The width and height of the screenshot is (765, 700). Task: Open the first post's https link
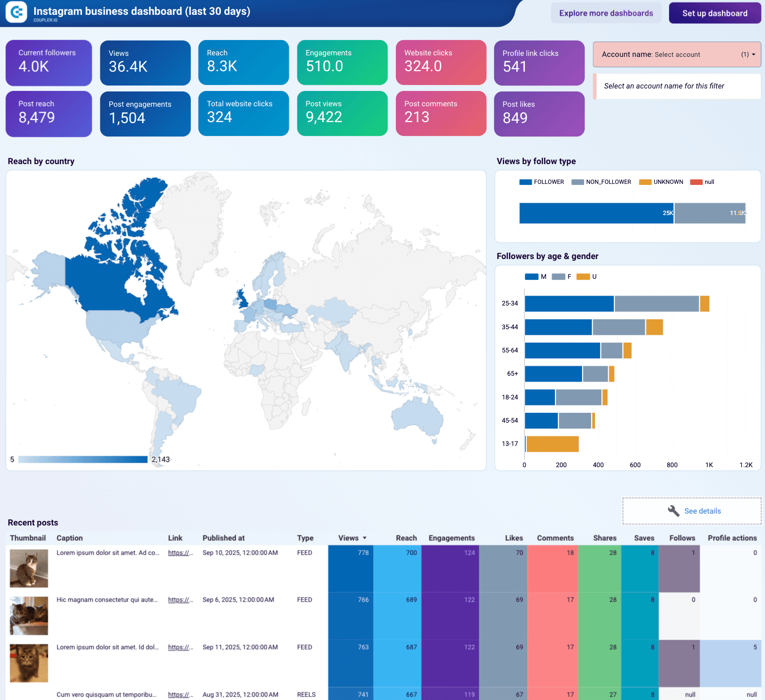coord(180,553)
